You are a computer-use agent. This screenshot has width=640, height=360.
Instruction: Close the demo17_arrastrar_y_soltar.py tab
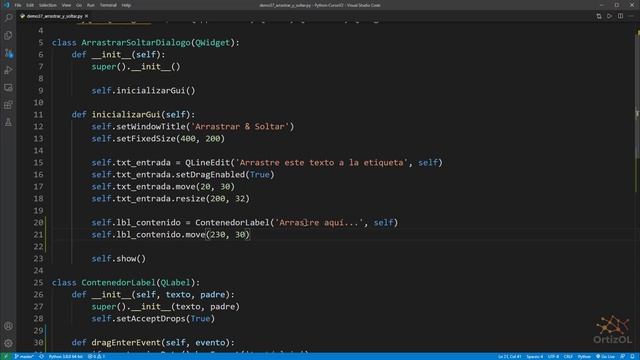(86, 16)
